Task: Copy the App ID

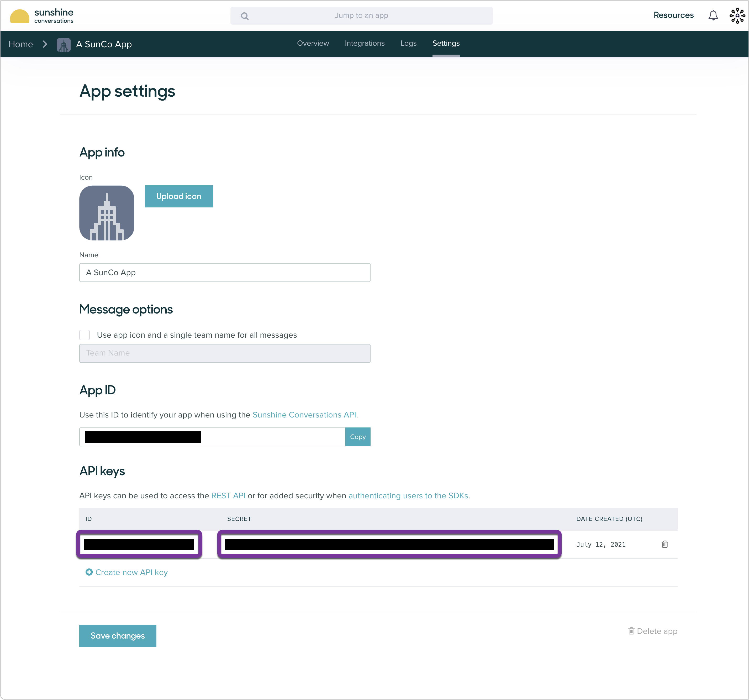Action: pyautogui.click(x=357, y=436)
